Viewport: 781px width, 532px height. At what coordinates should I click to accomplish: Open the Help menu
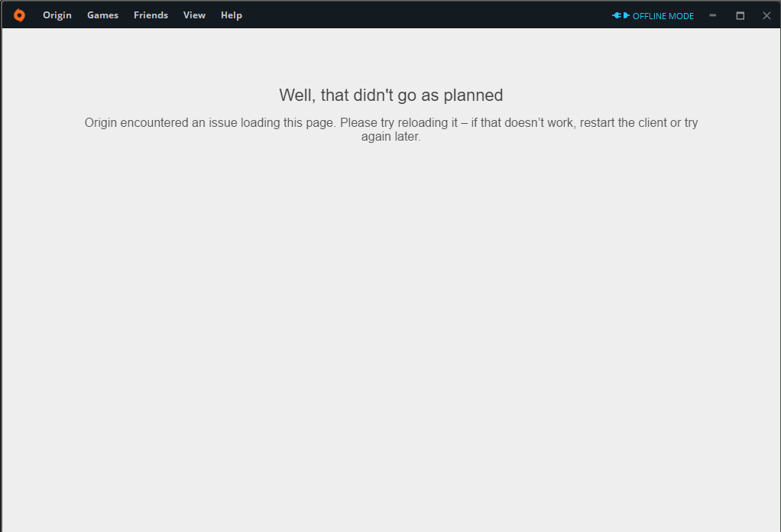232,15
